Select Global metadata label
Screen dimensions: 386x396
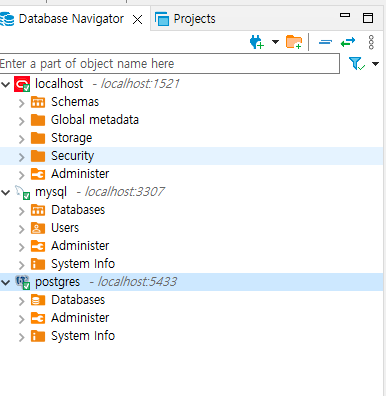point(95,120)
